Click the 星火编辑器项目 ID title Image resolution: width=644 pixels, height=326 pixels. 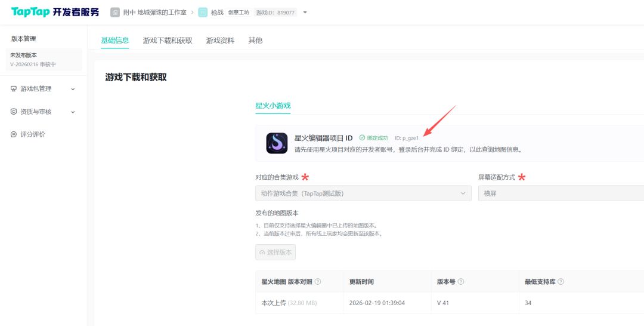[324, 138]
